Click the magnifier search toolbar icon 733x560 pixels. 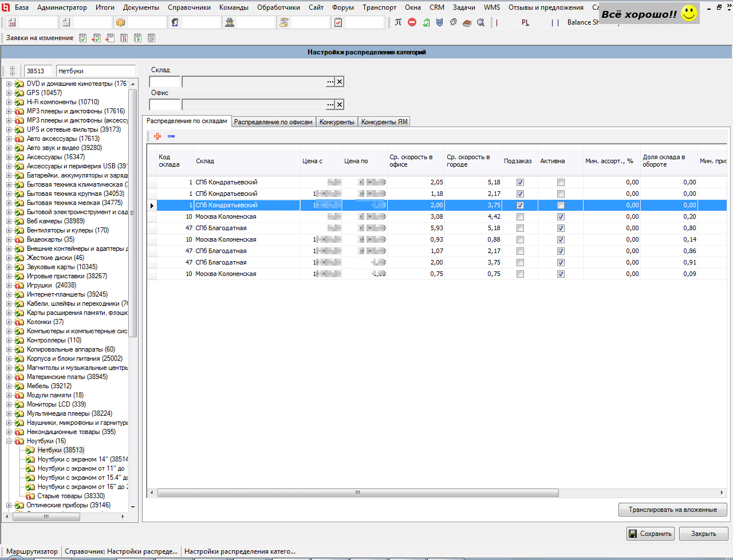(x=481, y=22)
